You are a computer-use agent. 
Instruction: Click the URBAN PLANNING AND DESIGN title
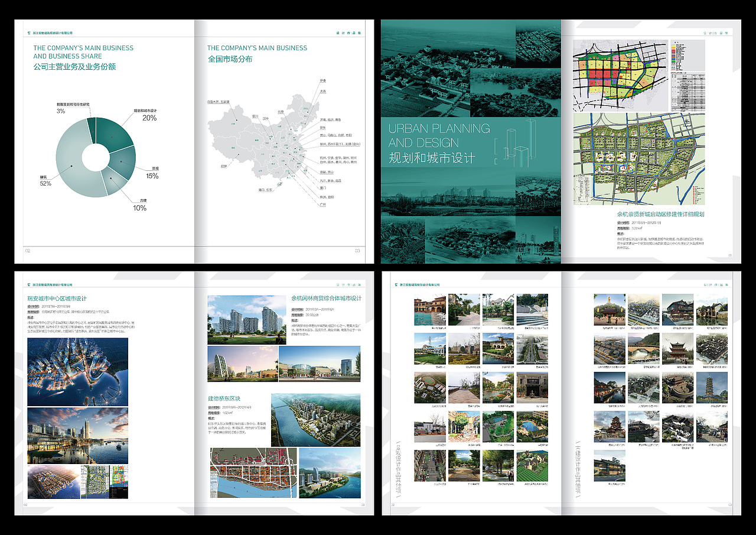pyautogui.click(x=439, y=135)
